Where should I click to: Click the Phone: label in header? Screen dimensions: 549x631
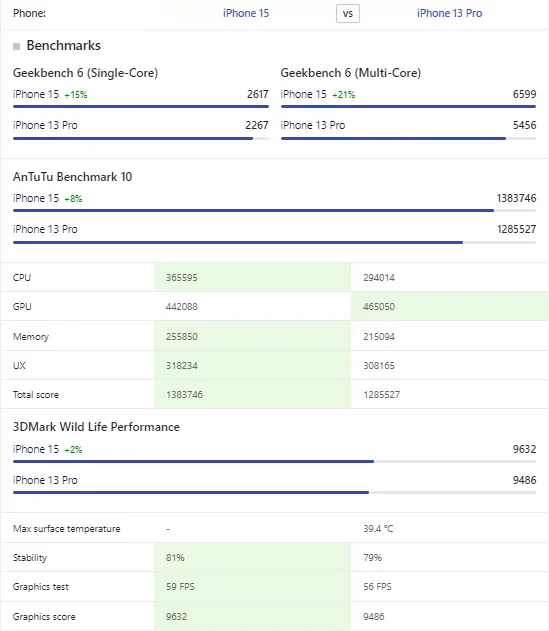click(29, 13)
